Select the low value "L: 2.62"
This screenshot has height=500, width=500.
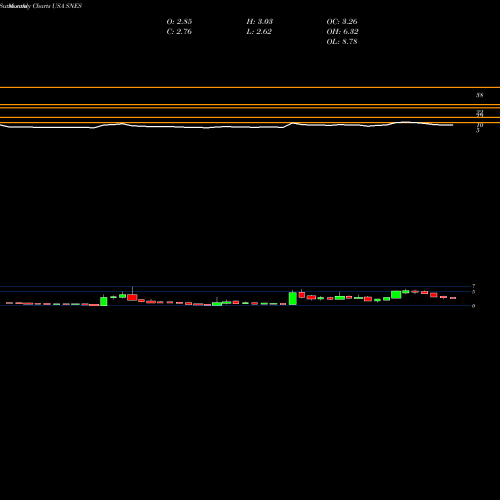click(x=259, y=32)
